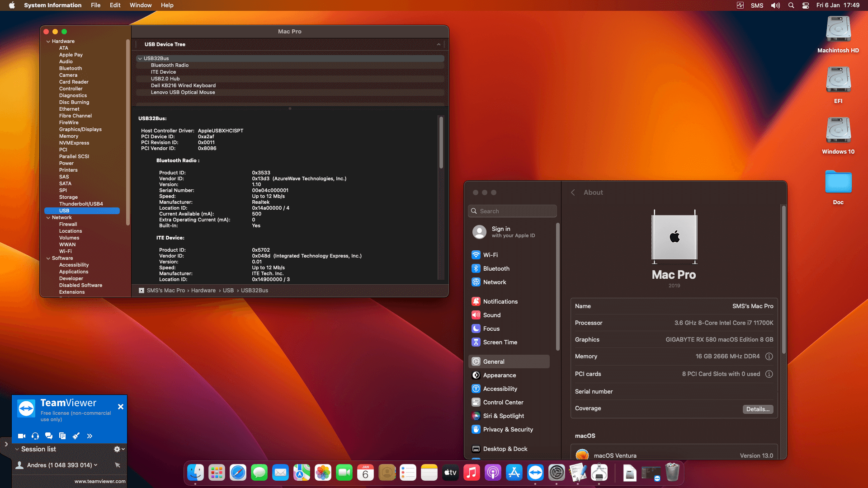Open TeamViewer file transfer

pos(62,436)
